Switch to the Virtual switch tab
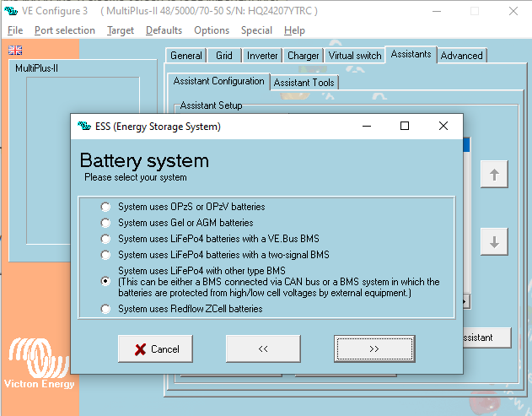This screenshot has width=532, height=416. pyautogui.click(x=354, y=56)
